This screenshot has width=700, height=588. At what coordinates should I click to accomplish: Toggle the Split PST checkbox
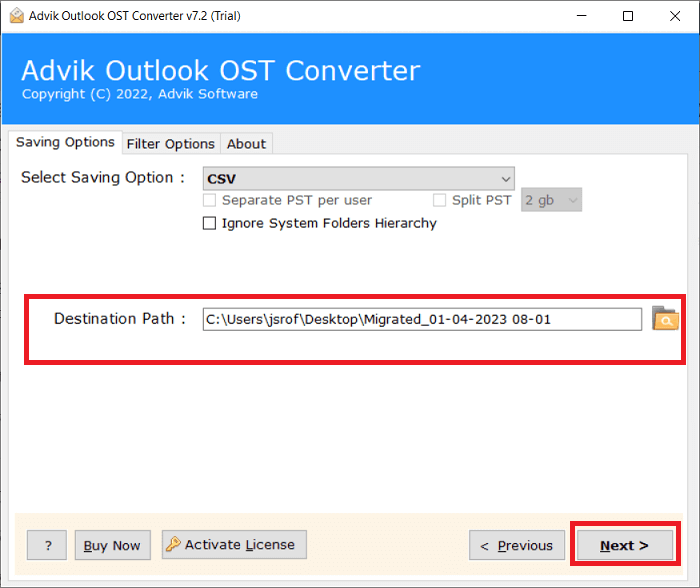439,200
